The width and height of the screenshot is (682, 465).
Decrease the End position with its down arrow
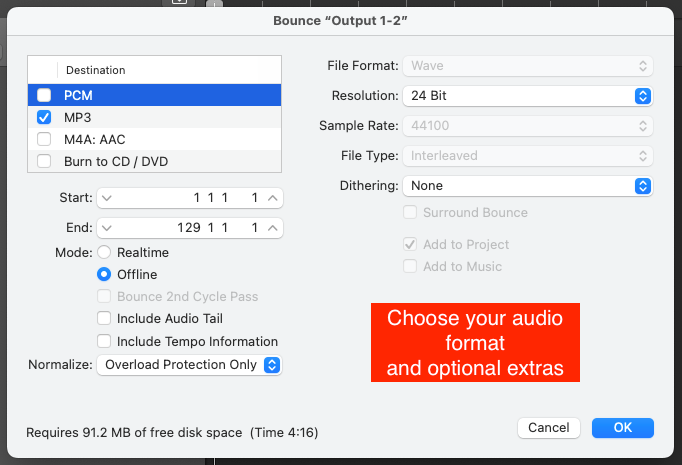pyautogui.click(x=108, y=228)
